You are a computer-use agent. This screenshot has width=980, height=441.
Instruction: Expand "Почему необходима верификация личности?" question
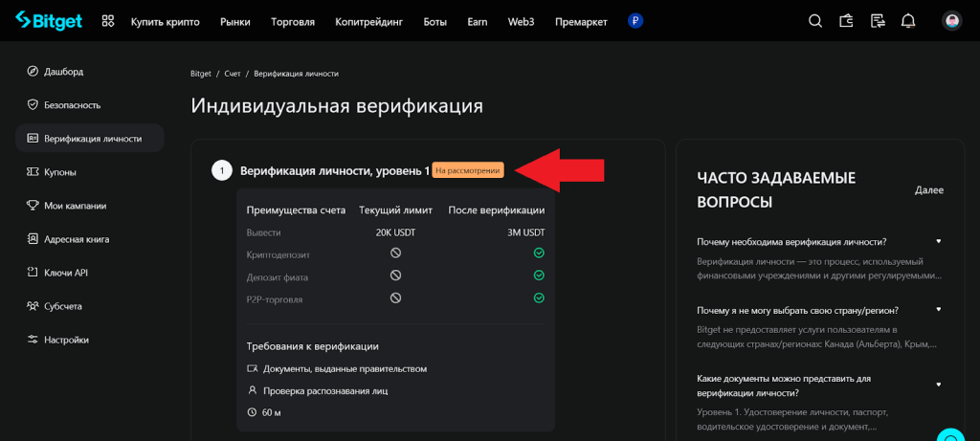(939, 241)
